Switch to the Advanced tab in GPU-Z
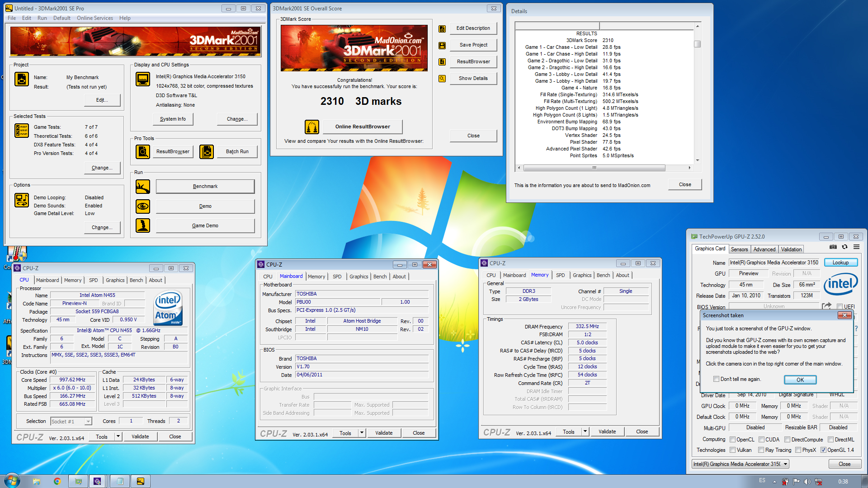Image resolution: width=868 pixels, height=488 pixels. pos(764,249)
